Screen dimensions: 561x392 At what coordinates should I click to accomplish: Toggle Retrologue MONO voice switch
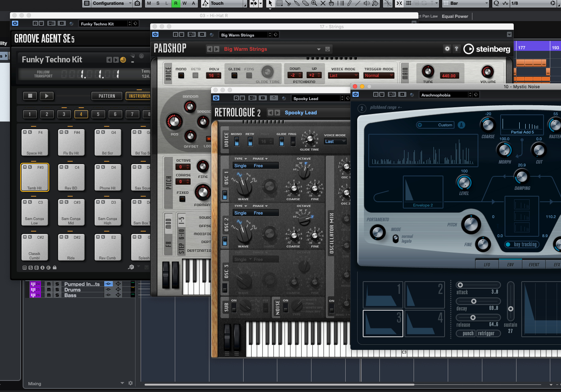237,141
